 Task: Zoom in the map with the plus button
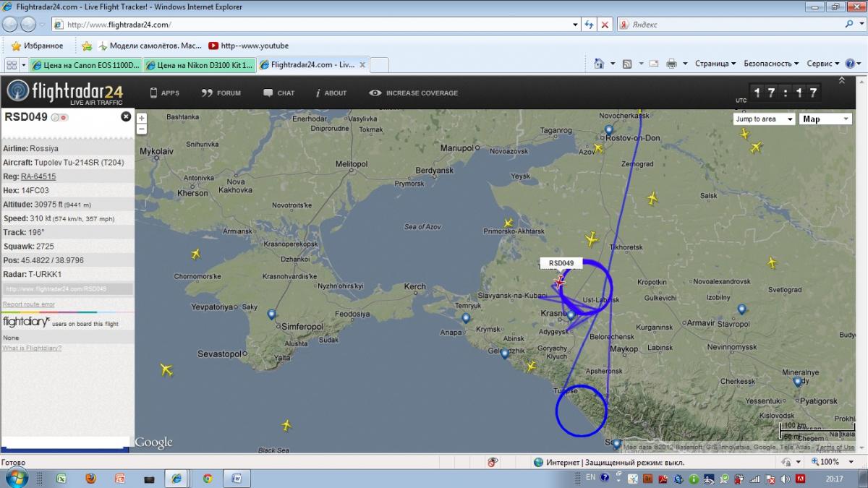(x=142, y=118)
